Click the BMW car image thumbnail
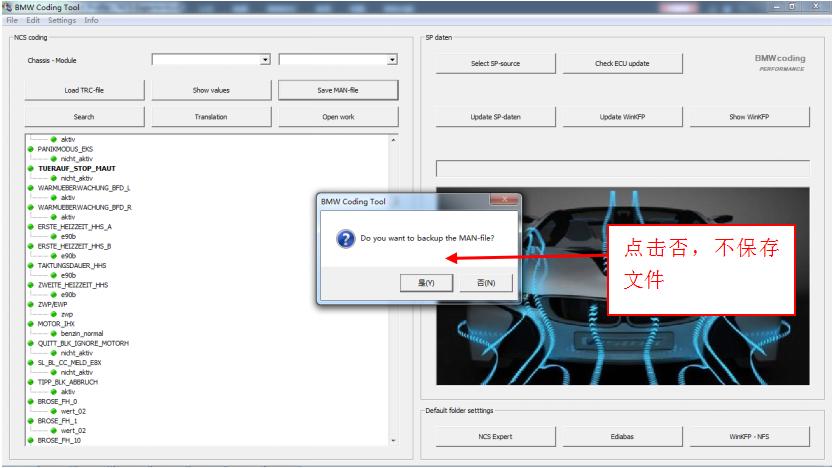Image resolution: width=832 pixels, height=468 pixels. coord(622,286)
